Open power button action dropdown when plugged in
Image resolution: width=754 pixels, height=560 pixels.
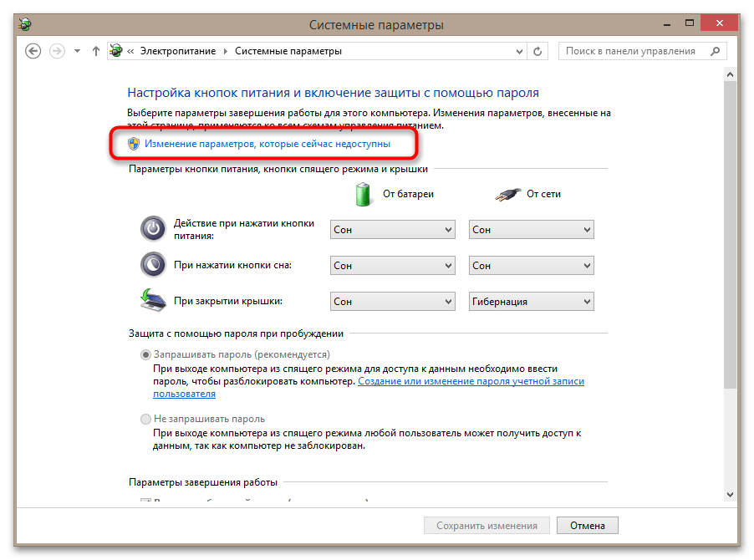point(532,230)
